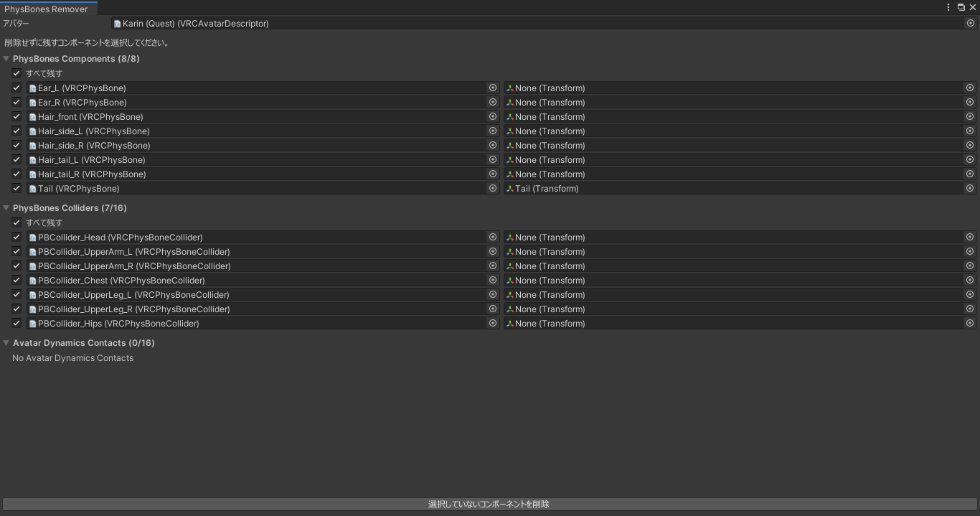Uncheck the PBCollider_Head checkbox
980x516 pixels.
[x=17, y=237]
